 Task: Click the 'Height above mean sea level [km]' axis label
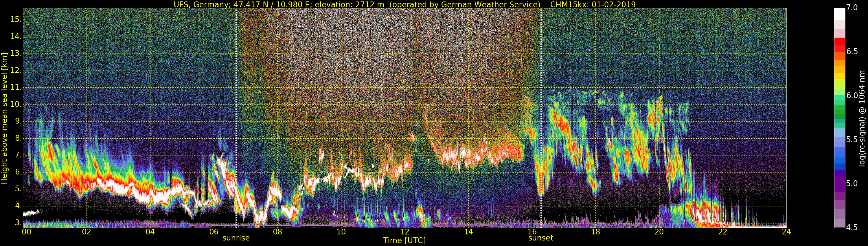coord(4,118)
